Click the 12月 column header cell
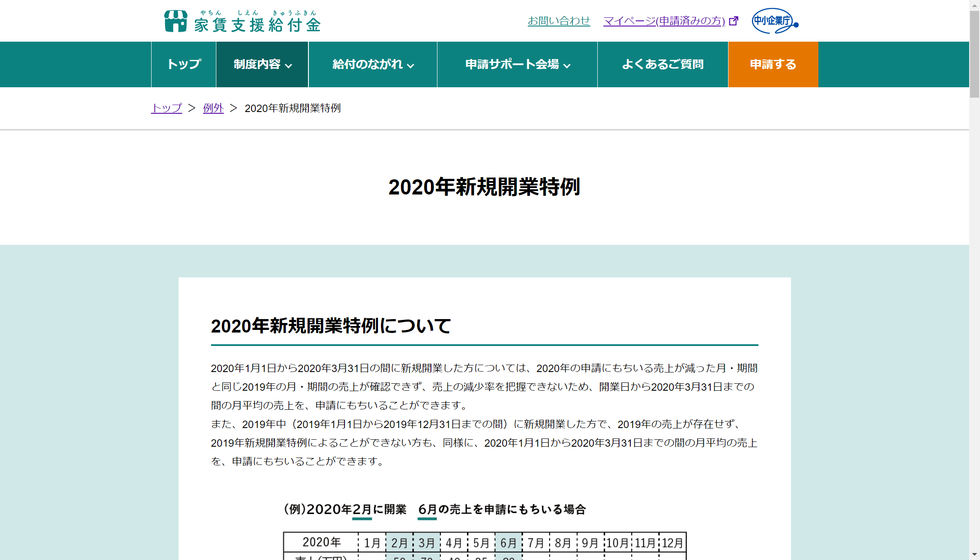The height and width of the screenshot is (560, 980). click(672, 543)
